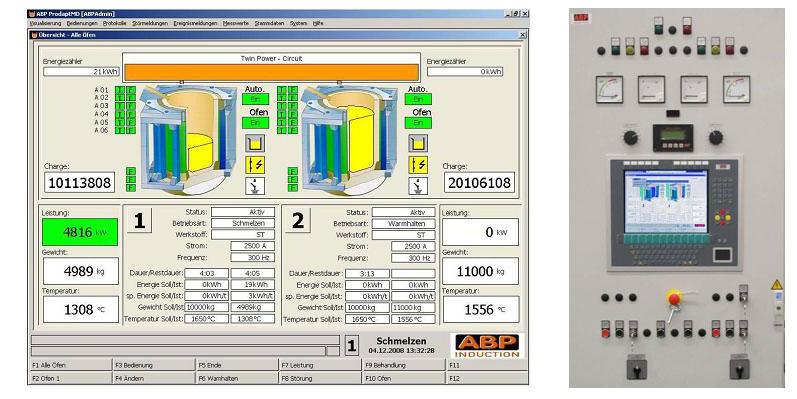The width and height of the screenshot is (797, 399).
Task: Click the furnace 1 Charge field 10113808
Action: tap(80, 182)
